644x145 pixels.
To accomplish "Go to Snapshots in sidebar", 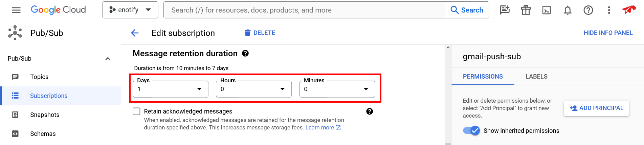I will (x=45, y=115).
